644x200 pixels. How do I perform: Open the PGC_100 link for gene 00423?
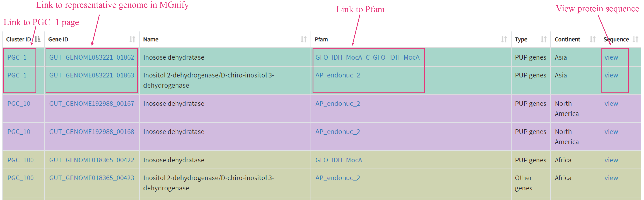(21, 178)
